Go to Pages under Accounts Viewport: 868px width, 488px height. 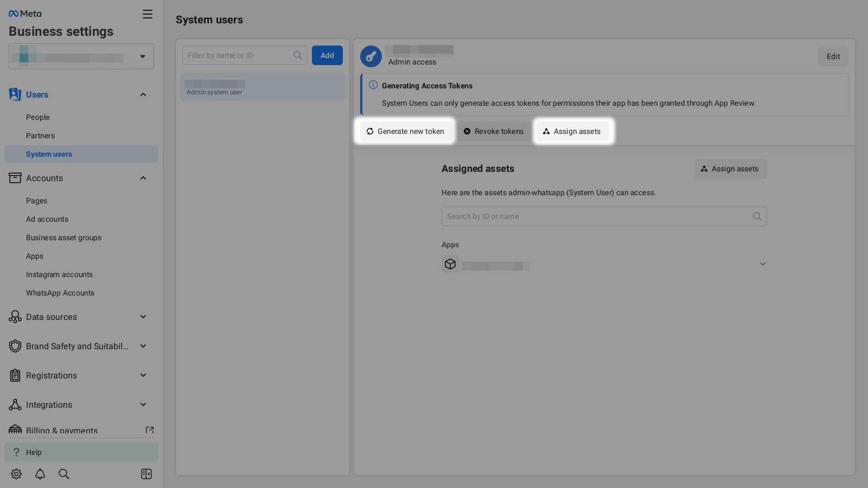(x=36, y=201)
